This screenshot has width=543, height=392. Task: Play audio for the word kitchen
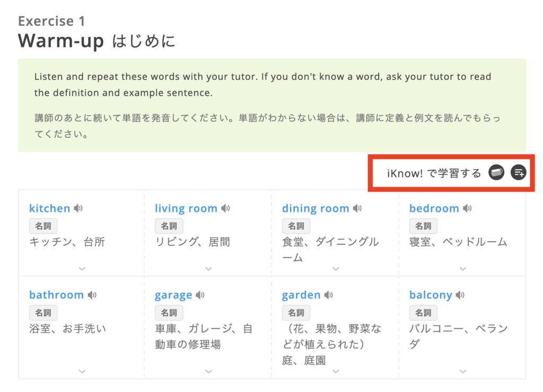78,209
